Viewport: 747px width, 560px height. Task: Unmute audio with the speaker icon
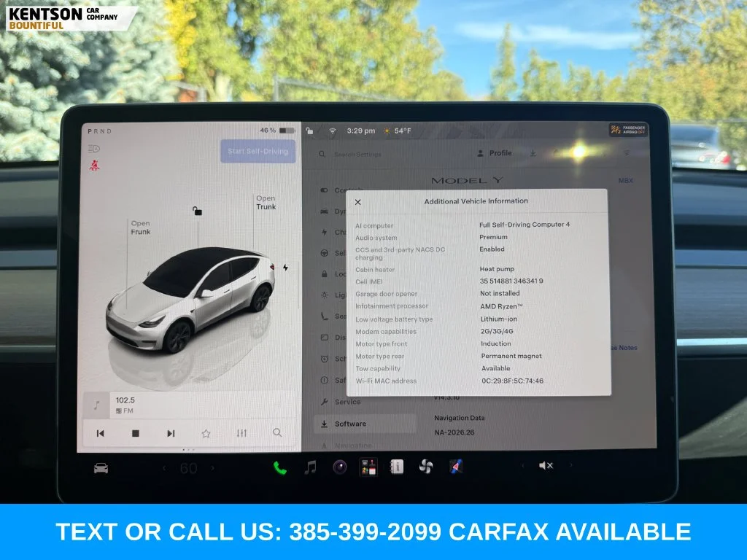(x=546, y=465)
